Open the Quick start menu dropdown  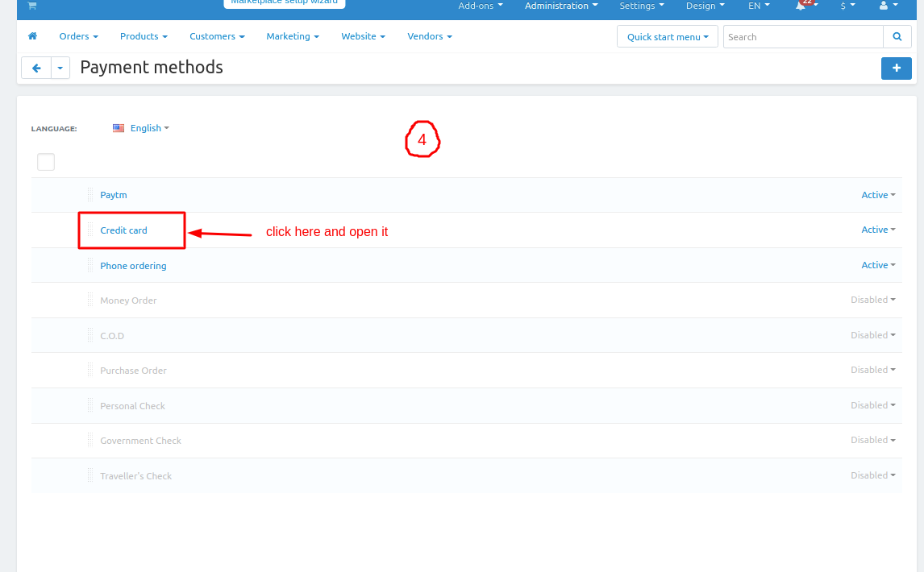(x=667, y=36)
